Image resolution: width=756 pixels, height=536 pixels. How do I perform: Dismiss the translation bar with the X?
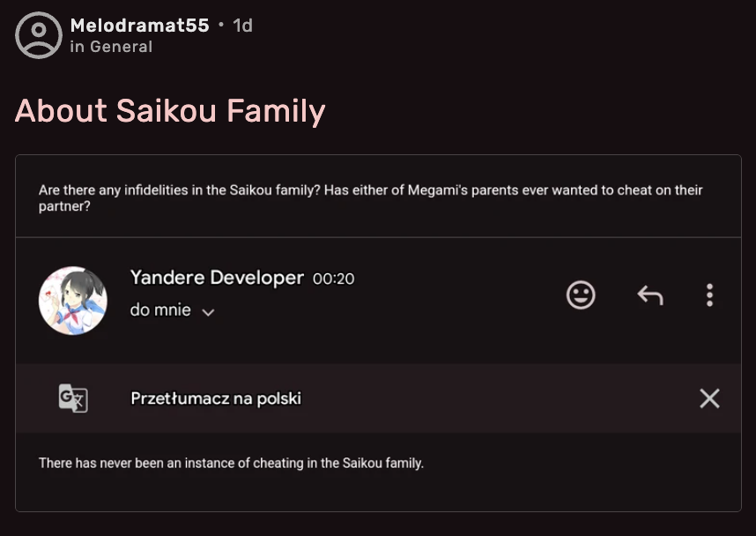tap(709, 398)
